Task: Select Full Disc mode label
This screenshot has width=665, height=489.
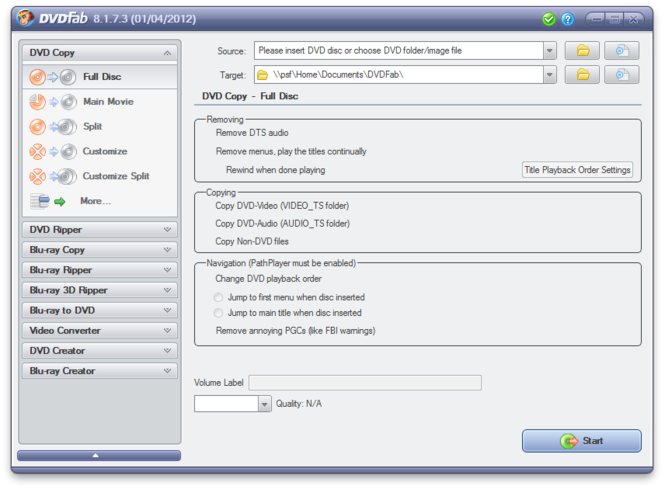Action: click(102, 77)
